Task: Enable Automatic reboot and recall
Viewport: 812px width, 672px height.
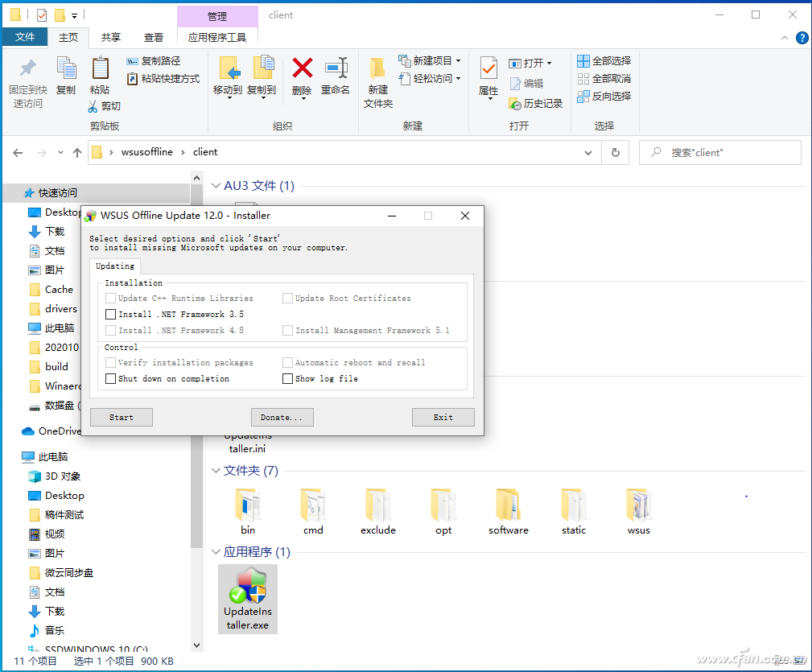Action: coord(287,362)
